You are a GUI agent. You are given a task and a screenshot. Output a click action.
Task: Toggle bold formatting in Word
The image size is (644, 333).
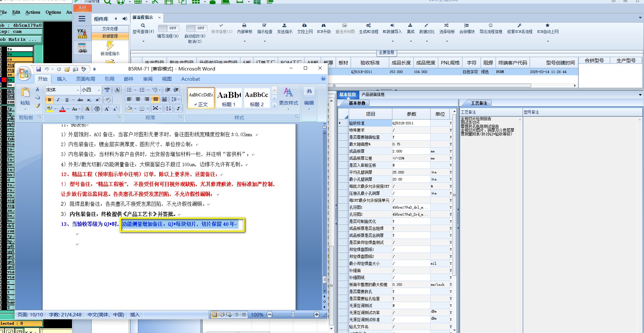pos(49,100)
